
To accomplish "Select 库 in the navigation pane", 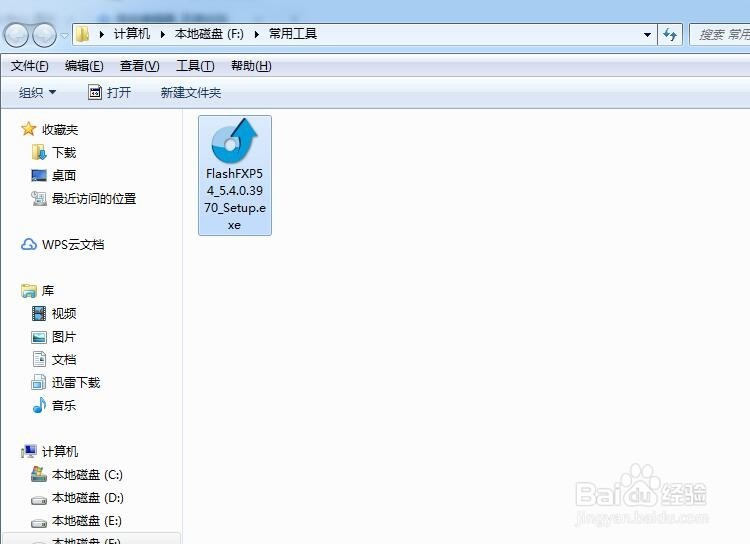I will (48, 290).
